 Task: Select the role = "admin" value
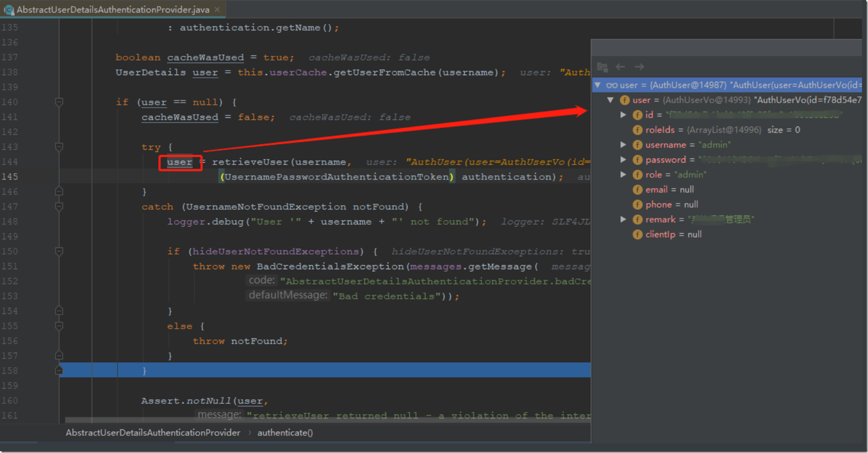690,174
